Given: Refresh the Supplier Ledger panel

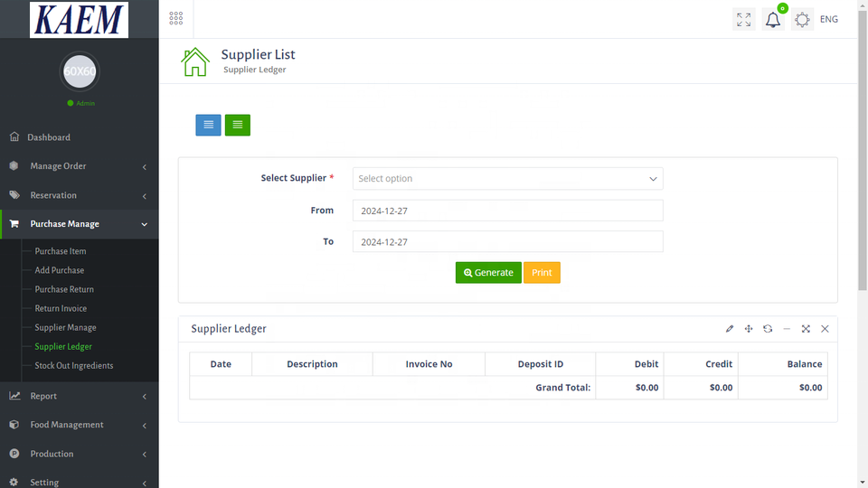Looking at the screenshot, I should (768, 329).
